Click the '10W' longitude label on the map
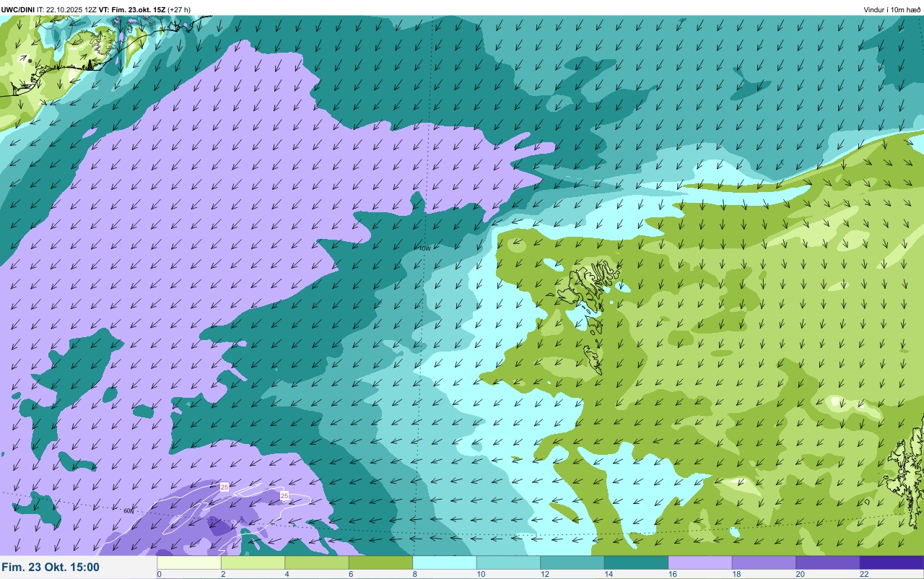924x579 pixels. click(x=424, y=248)
